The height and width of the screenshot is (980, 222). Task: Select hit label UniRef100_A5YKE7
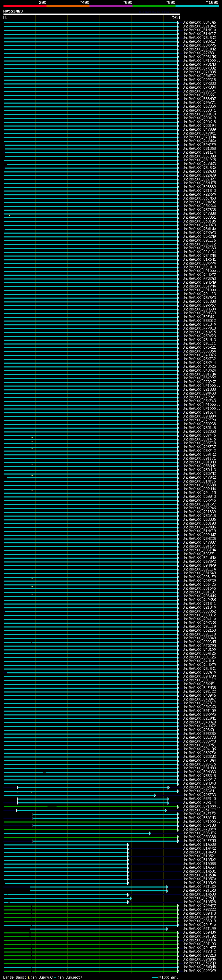199,810
